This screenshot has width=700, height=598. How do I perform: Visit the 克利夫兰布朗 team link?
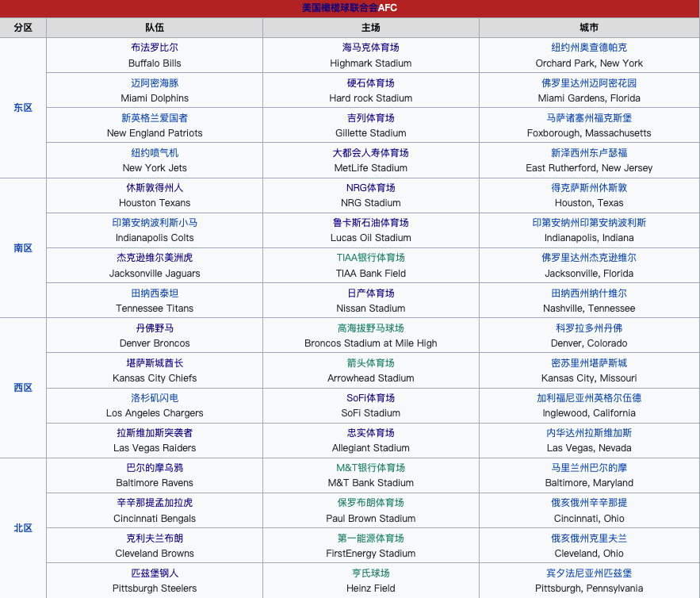tap(155, 539)
